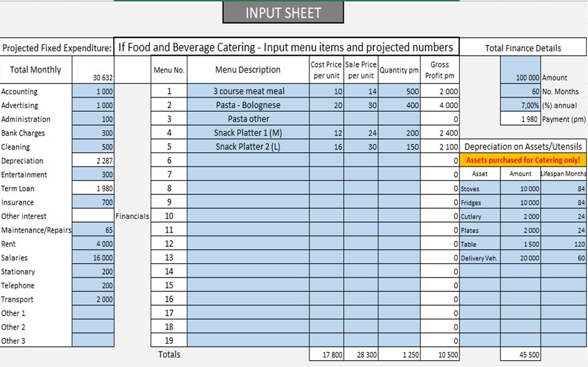Select the 'Lifespan Months' column header
This screenshot has height=367, width=588.
click(x=563, y=174)
